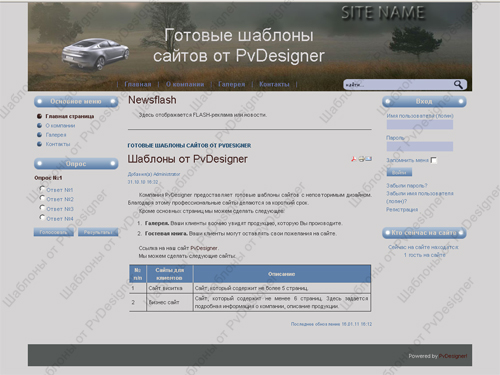Select Галерея in side menu
Viewport: 500px width, 375px height.
tap(56, 135)
